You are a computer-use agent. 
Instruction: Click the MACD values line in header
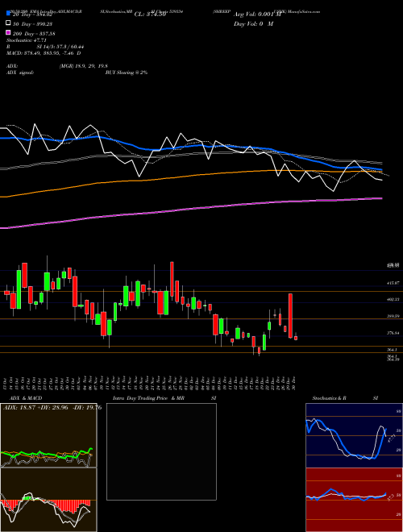pyautogui.click(x=44, y=53)
